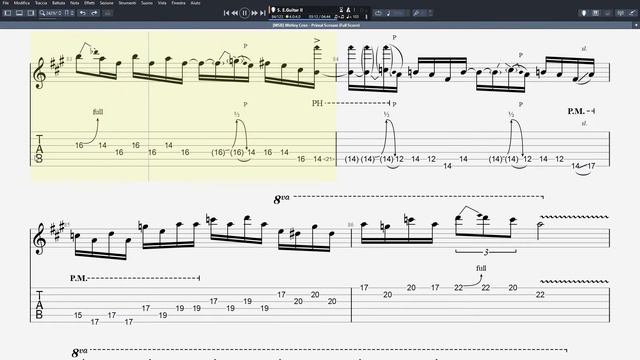The image size is (640, 360).
Task: Open the Sezione menu
Action: pyautogui.click(x=107, y=3)
